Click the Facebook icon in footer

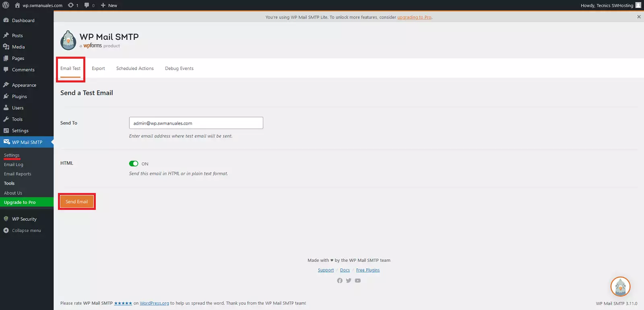click(340, 281)
